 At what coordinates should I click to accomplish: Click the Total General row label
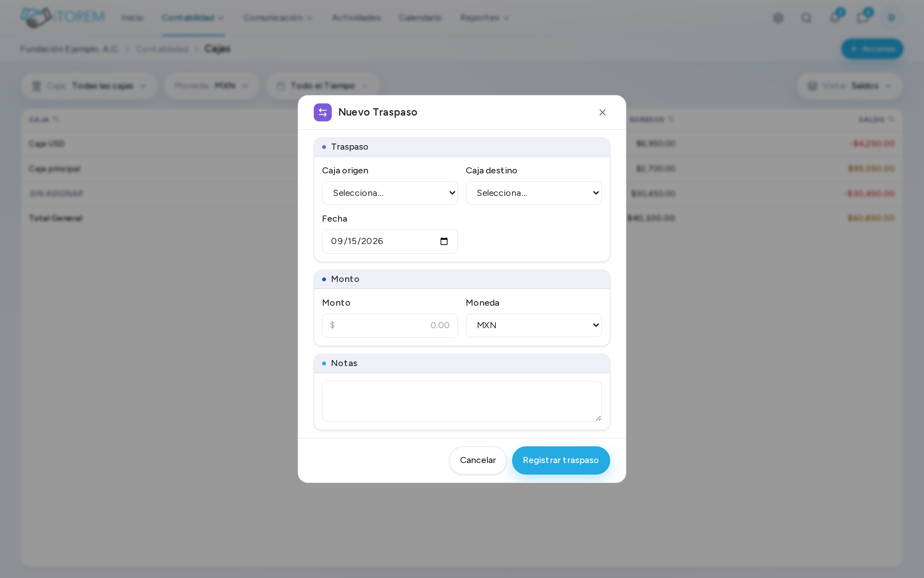pyautogui.click(x=56, y=218)
